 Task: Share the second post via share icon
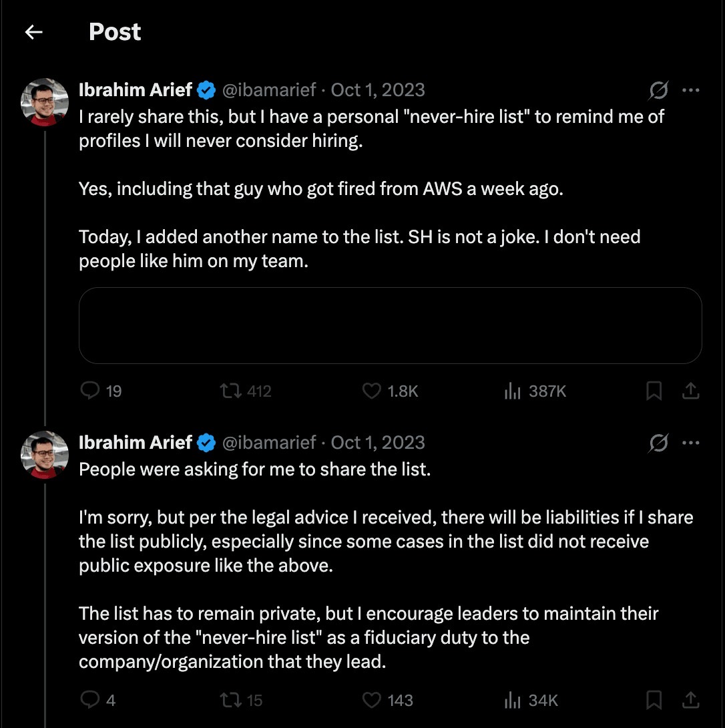pyautogui.click(x=691, y=700)
